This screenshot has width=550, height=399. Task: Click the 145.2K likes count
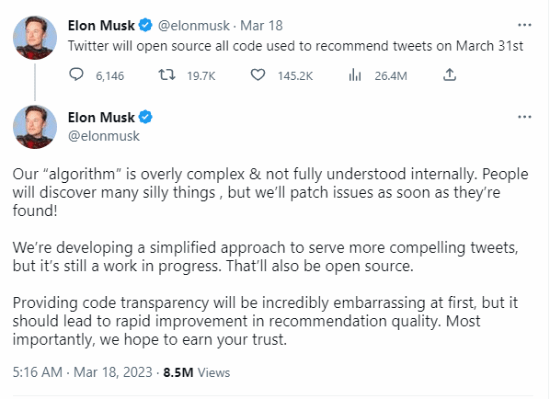point(295,76)
